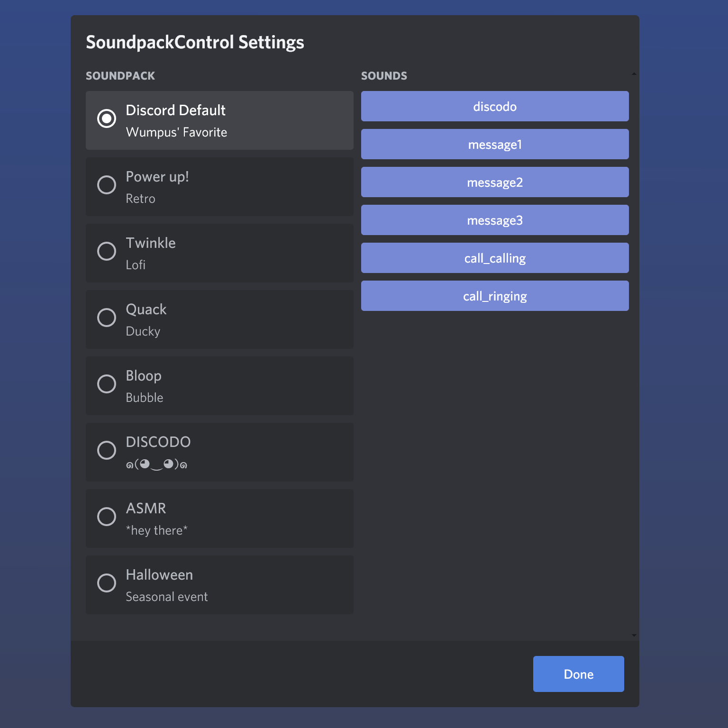Play the message3 sound

coord(495,220)
